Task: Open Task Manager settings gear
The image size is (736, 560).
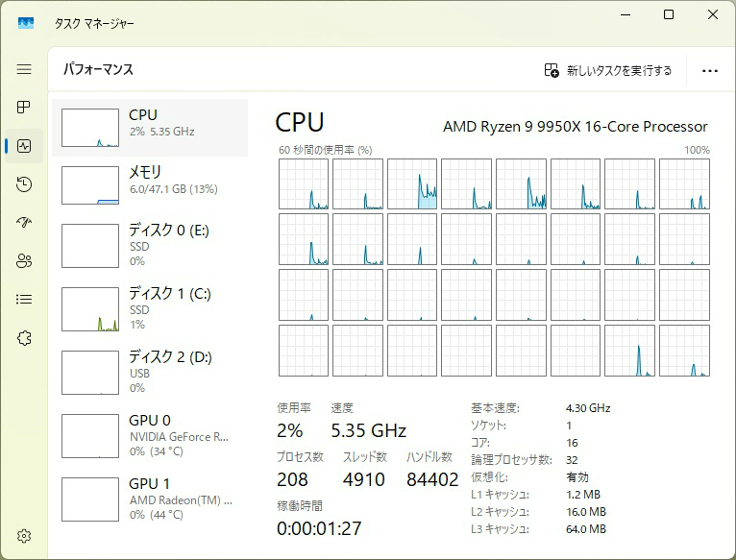Action: [x=24, y=535]
